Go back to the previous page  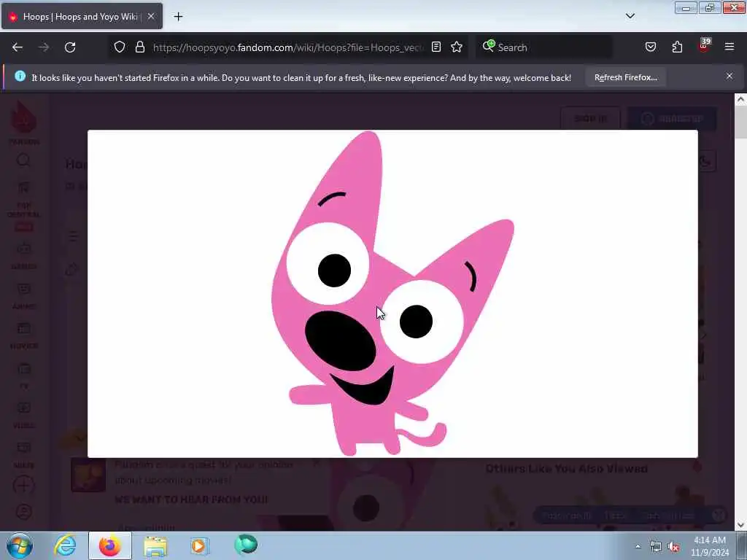tap(18, 47)
